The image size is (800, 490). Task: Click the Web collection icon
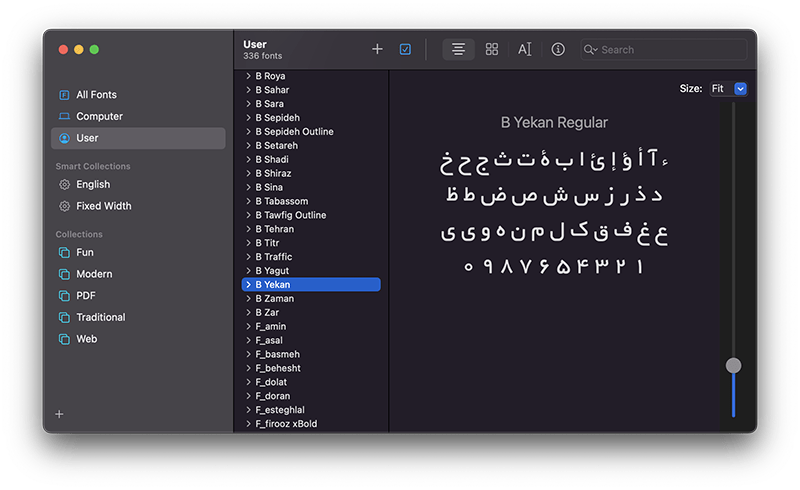tap(64, 339)
